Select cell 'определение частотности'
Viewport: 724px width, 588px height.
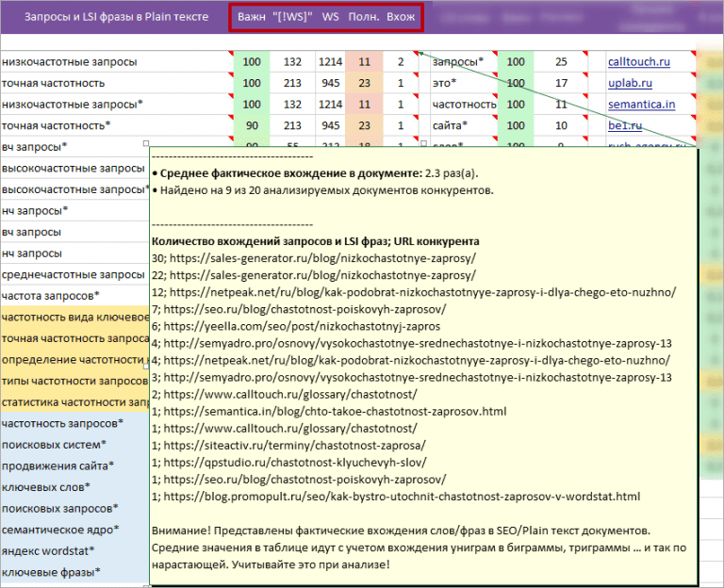point(74,360)
